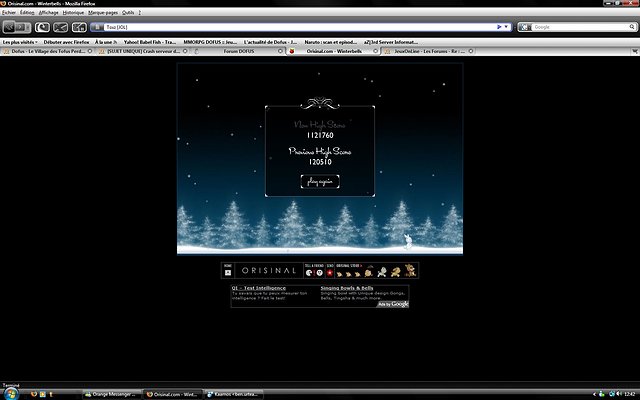640x400 pixels.
Task: Click the Orisinal logo banner
Action: click(x=269, y=271)
